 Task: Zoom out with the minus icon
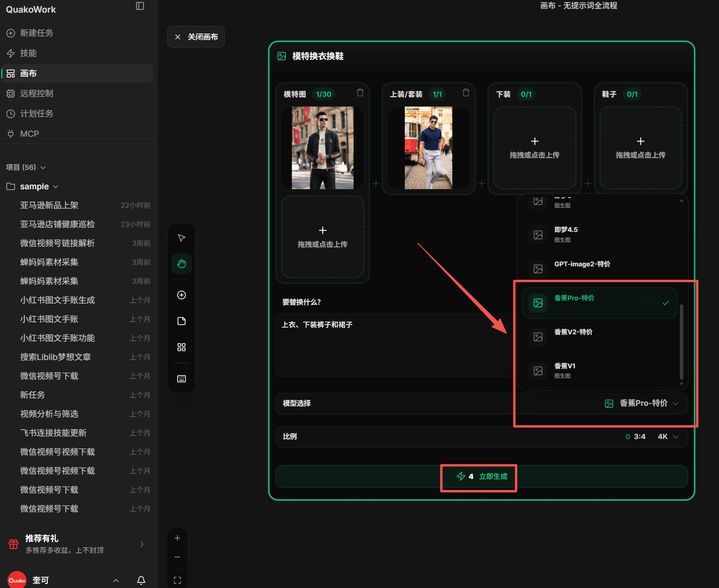click(x=178, y=557)
